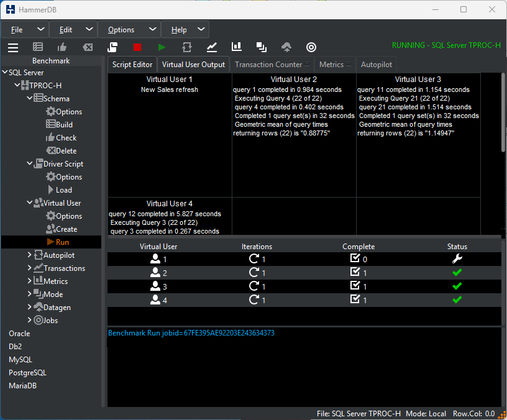
Task: Open the Transaction Counter line-chart icon
Action: coord(212,47)
